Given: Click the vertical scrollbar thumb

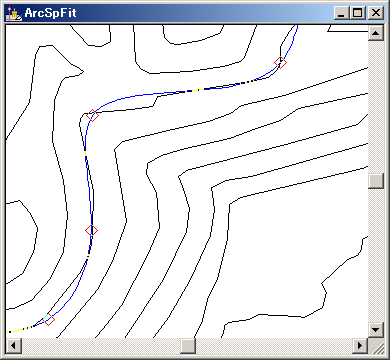Looking at the screenshot, I should tap(376, 181).
